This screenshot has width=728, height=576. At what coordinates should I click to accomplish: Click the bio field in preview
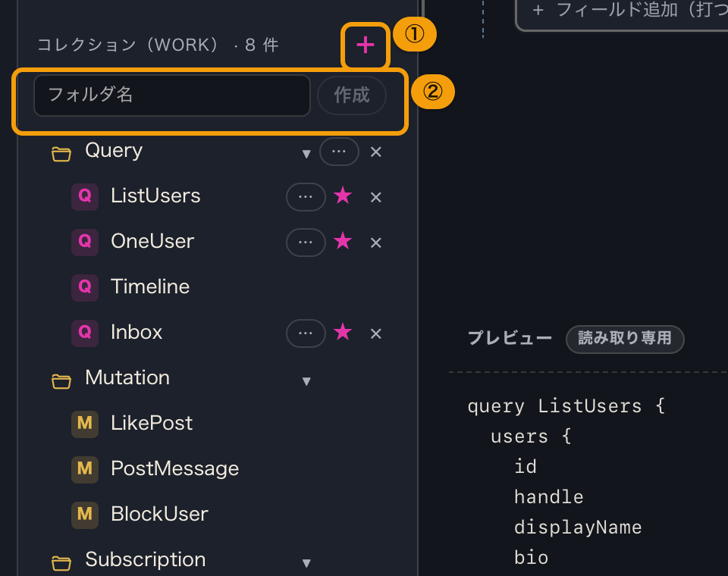(531, 558)
